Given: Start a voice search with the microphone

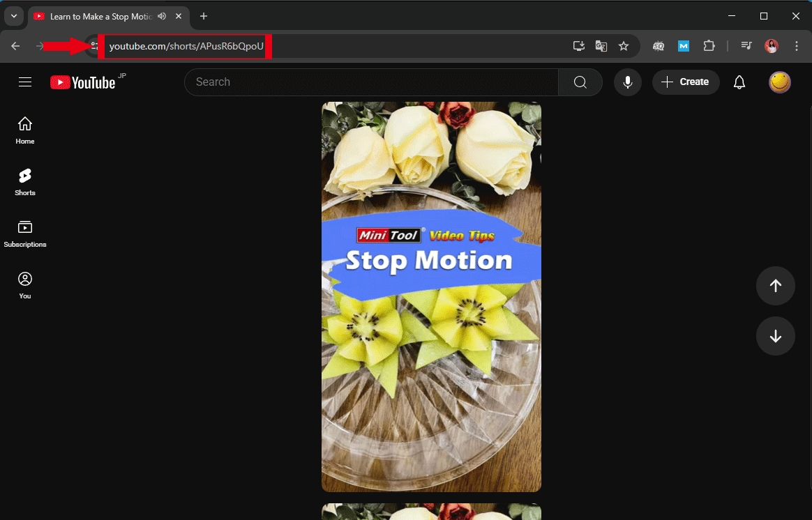Looking at the screenshot, I should [x=627, y=82].
